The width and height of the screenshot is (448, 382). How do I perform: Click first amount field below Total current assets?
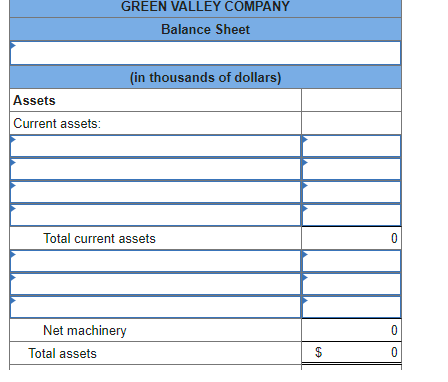[351, 261]
